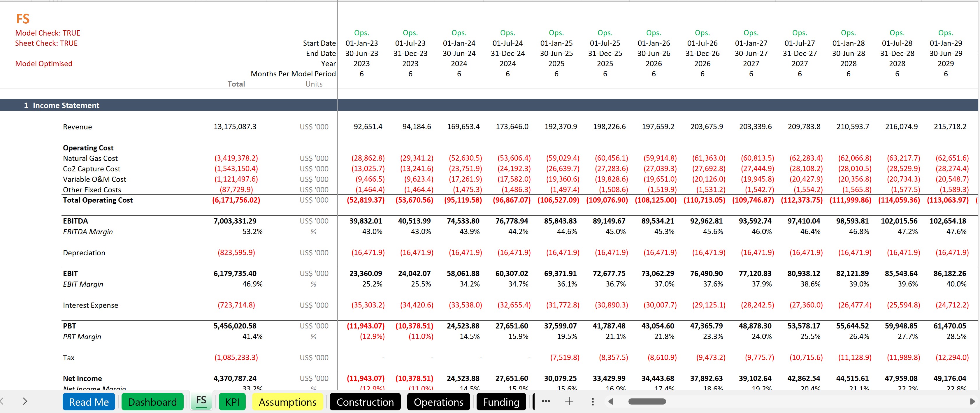Open the Read Me sheet tab
This screenshot has width=980, height=413.
(x=89, y=402)
